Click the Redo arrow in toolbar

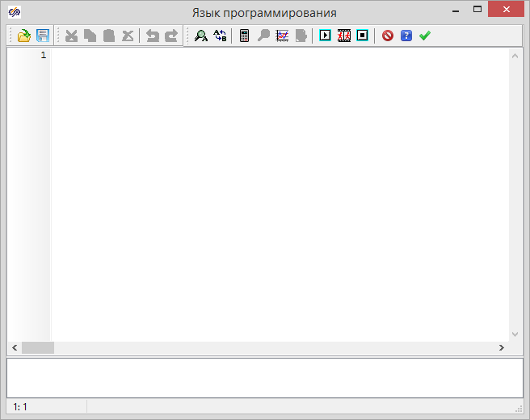(170, 36)
